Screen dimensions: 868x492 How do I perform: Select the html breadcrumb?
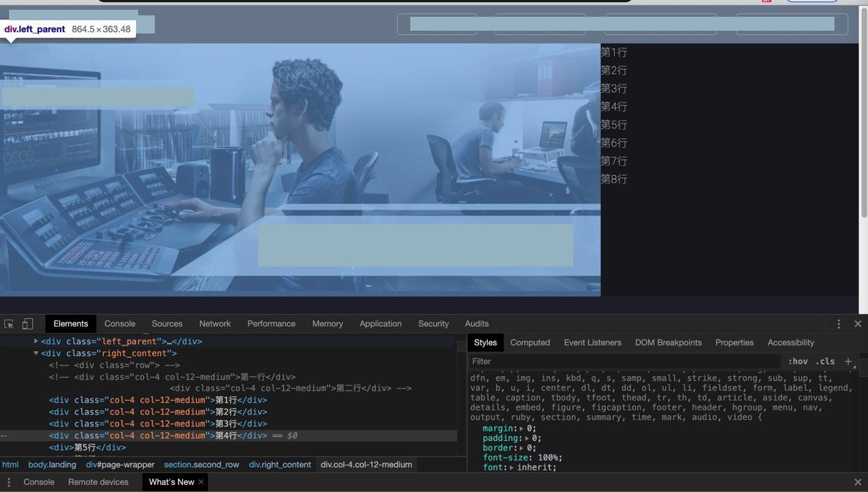click(10, 465)
